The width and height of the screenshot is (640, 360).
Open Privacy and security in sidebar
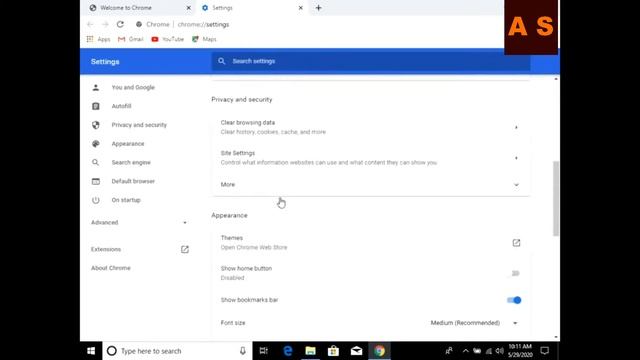click(139, 125)
